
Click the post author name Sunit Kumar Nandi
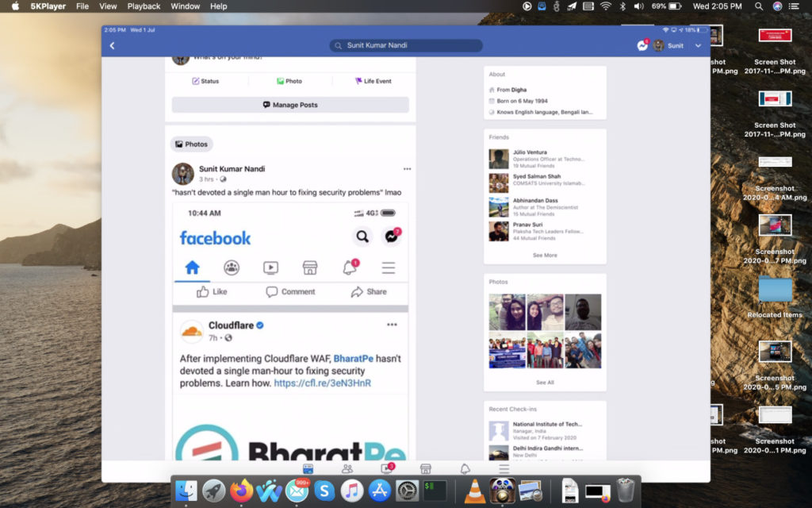click(x=232, y=169)
